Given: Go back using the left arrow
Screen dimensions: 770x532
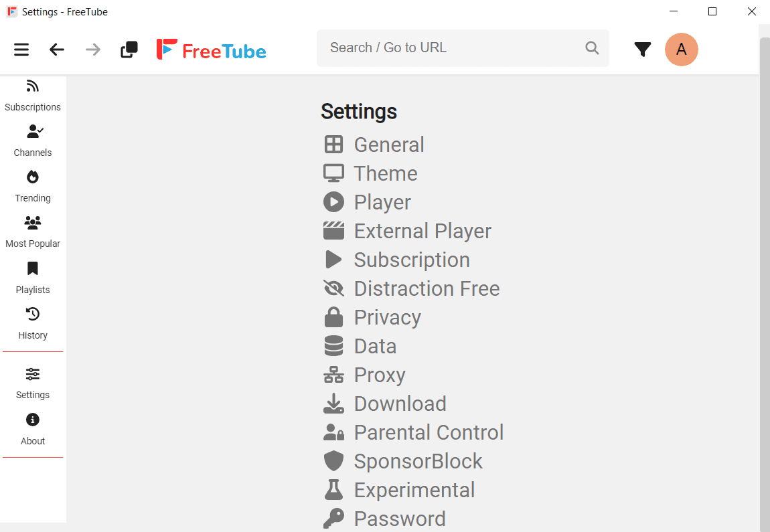Looking at the screenshot, I should point(57,50).
